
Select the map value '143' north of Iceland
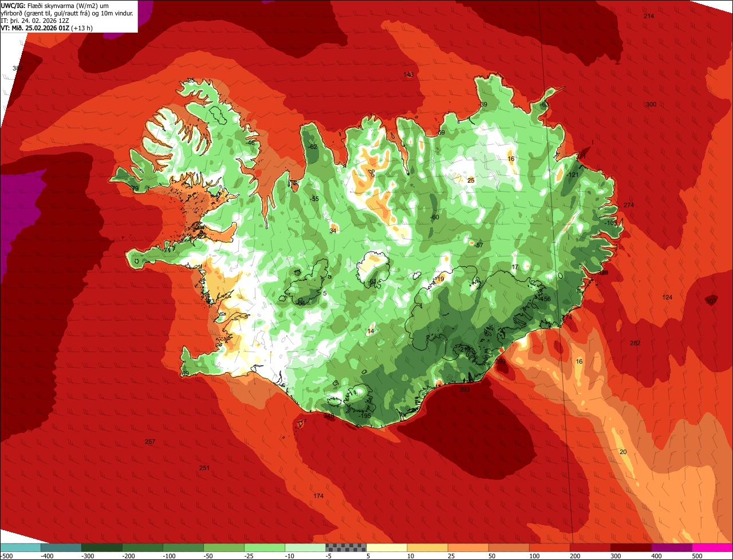[408, 74]
